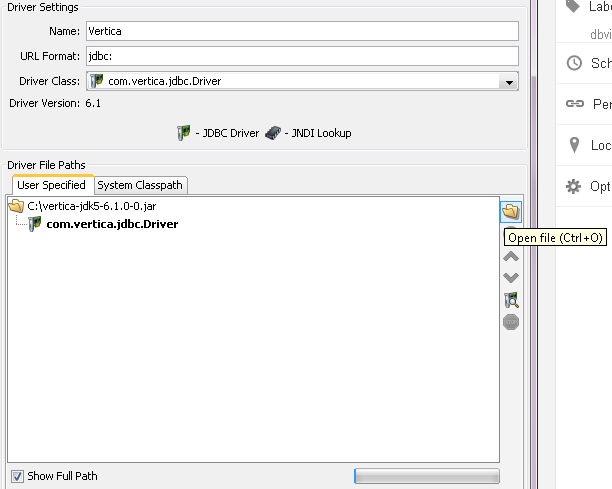Switch to the System Classpath tab
Screen dimensions: 612x489
click(x=140, y=185)
